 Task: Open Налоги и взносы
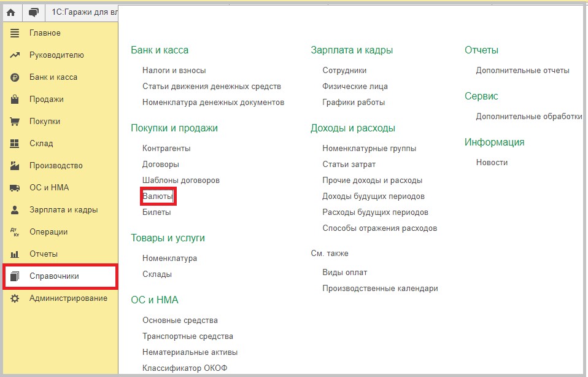pos(174,71)
